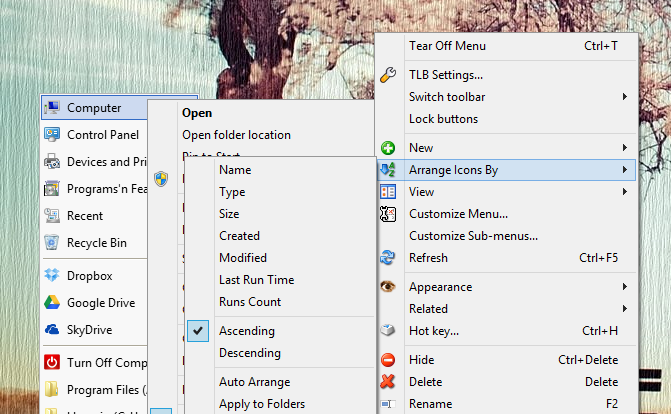Screen dimensions: 671x414
Task: Click the SkyDrive cloud icon
Action: click(52, 330)
